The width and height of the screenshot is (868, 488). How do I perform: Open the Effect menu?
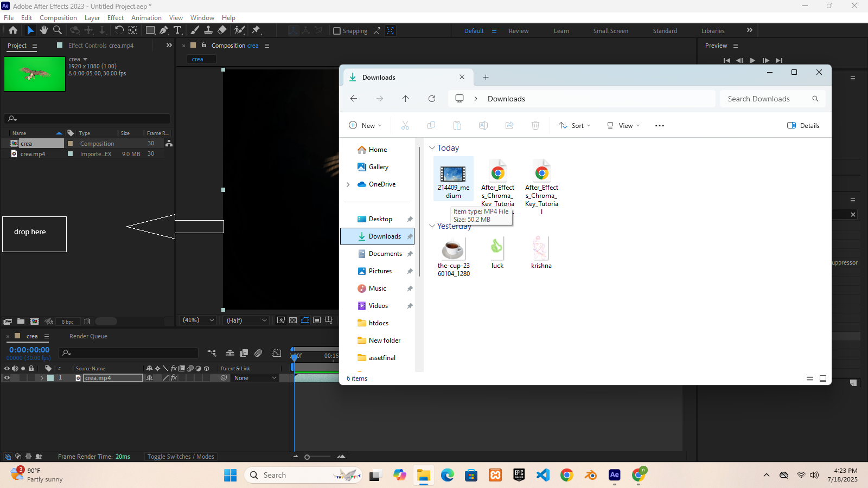coord(116,18)
